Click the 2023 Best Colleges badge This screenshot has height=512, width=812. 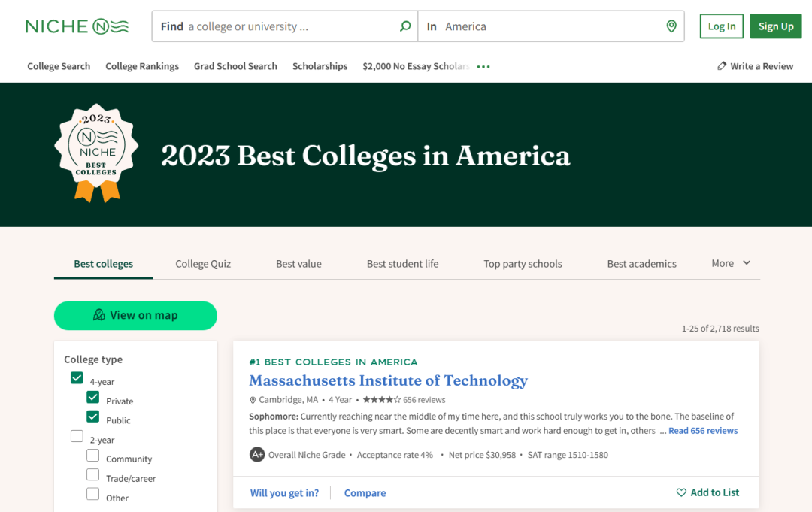point(96,153)
